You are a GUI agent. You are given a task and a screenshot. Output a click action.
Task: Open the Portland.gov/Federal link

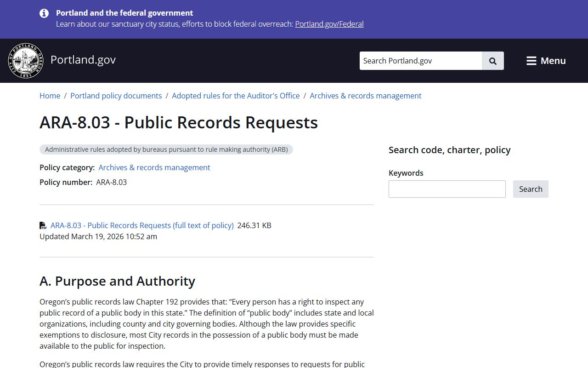329,24
